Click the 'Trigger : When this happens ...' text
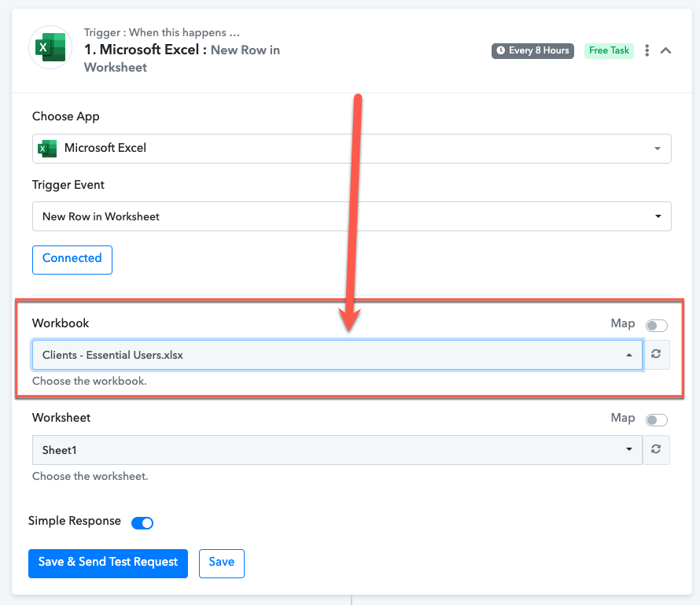 point(161,32)
